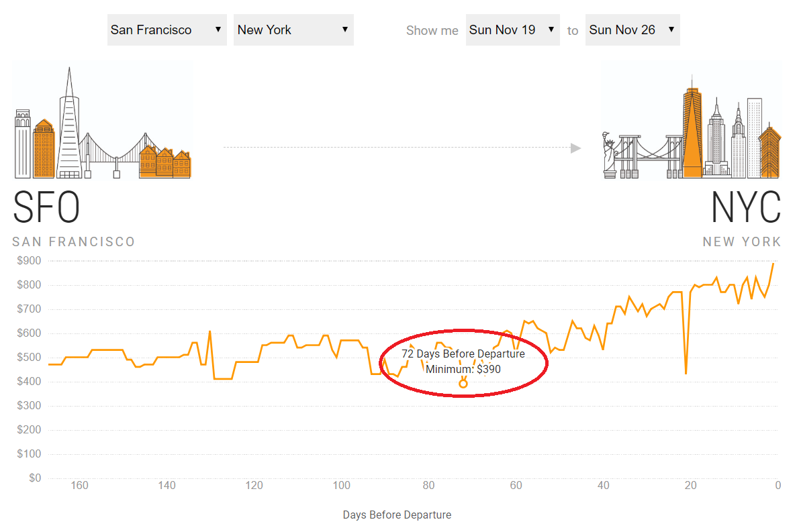Click the $900 label on price axis
Screen dimensions: 797x532
[30, 261]
